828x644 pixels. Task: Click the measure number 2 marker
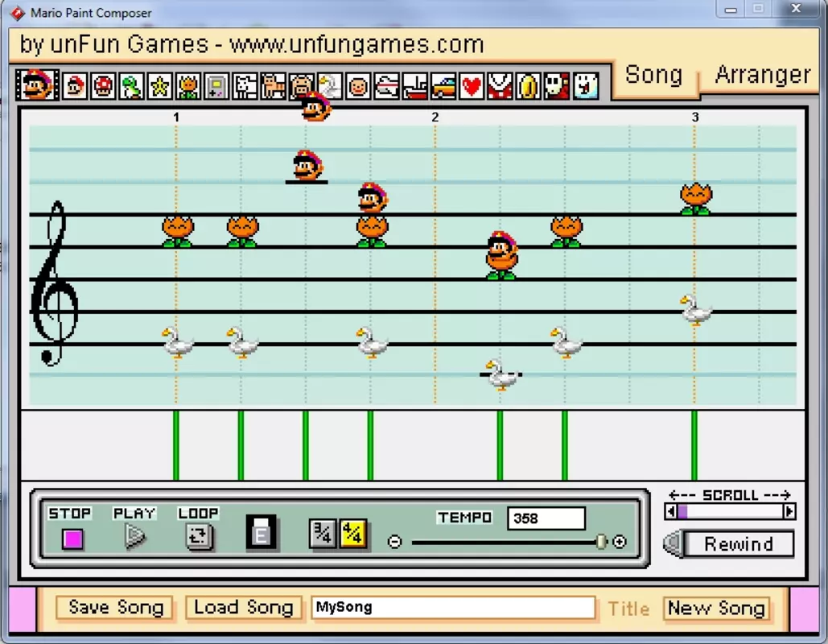tap(435, 118)
